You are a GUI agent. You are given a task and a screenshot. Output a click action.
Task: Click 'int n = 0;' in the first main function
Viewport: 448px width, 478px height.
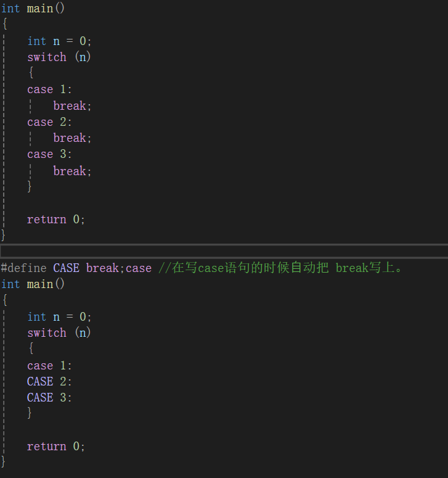[59, 41]
